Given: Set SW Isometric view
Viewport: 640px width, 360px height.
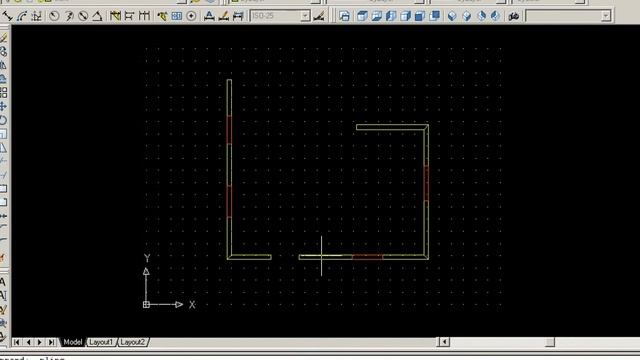Looking at the screenshot, I should tap(452, 16).
